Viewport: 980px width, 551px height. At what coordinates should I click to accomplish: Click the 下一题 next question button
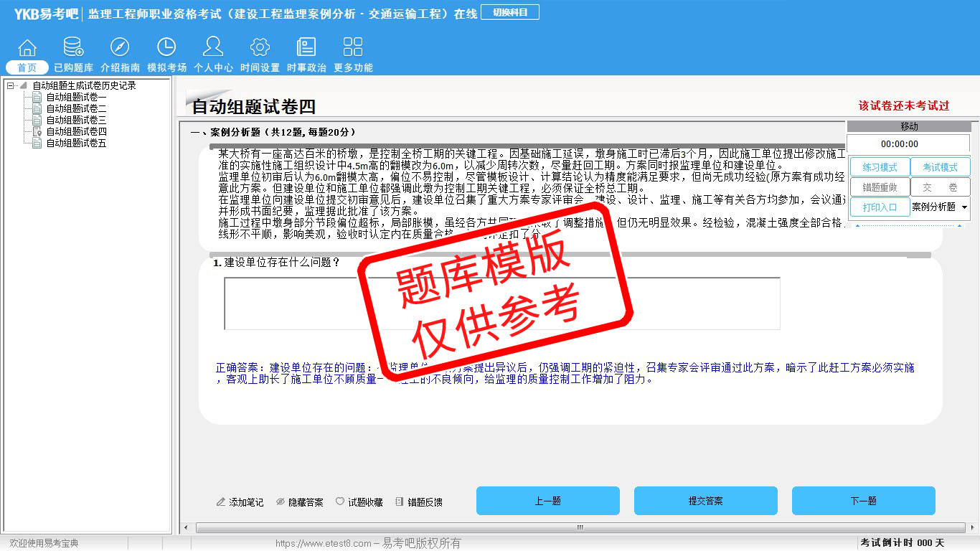click(x=863, y=501)
